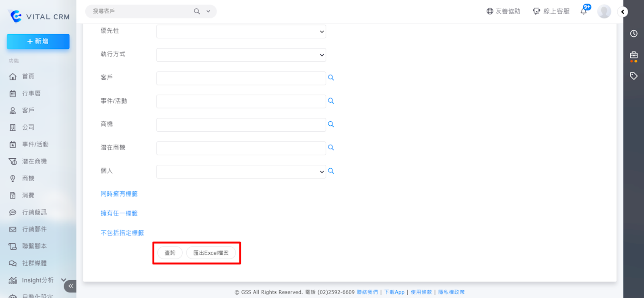Viewport: 644px width, 298px height.
Task: Open the briefcase icon in right sidebar
Action: [x=634, y=55]
